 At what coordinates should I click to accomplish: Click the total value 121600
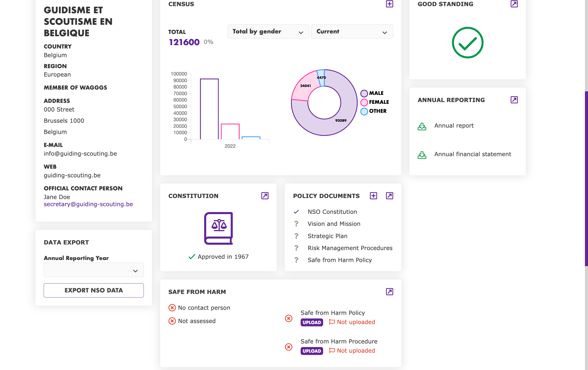[x=184, y=42]
